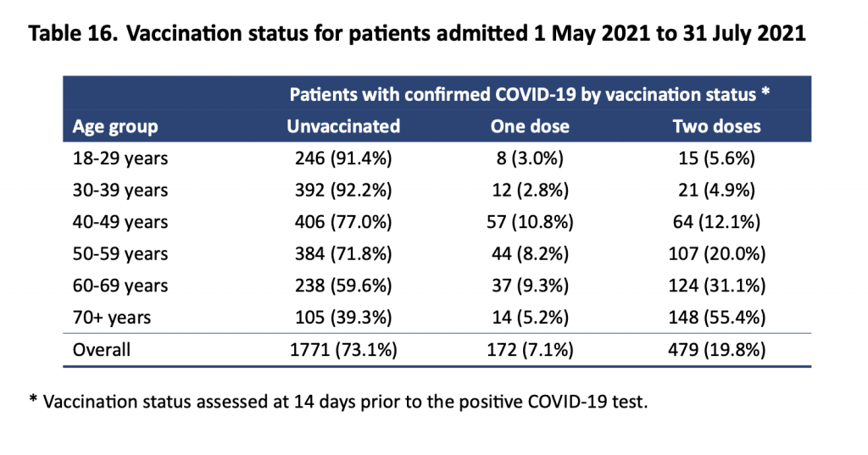The image size is (868, 455).
Task: Click the "Two doses" column header
Action: (x=716, y=127)
